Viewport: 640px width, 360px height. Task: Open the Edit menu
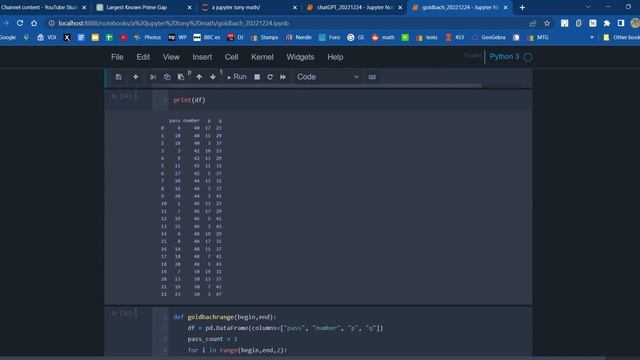[x=143, y=57]
